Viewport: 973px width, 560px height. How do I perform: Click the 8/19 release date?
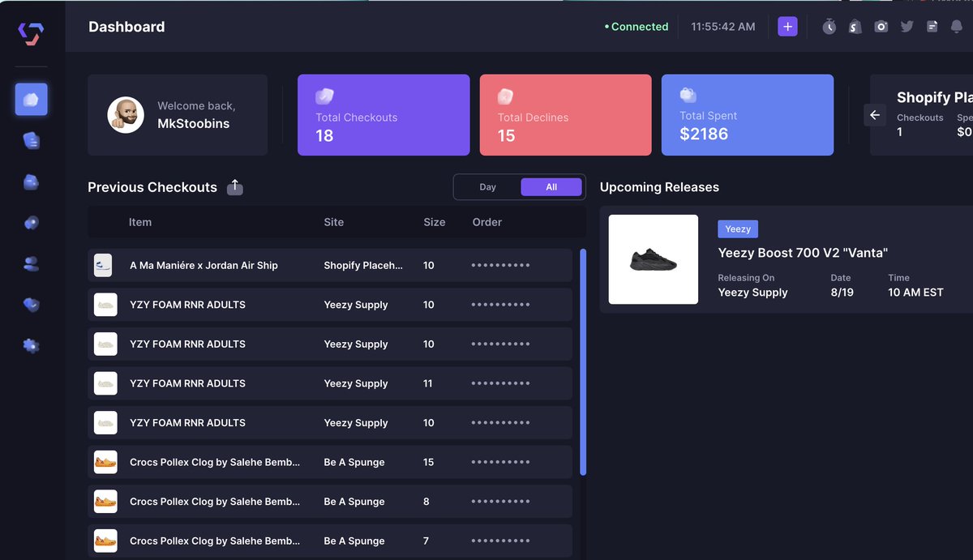click(842, 293)
